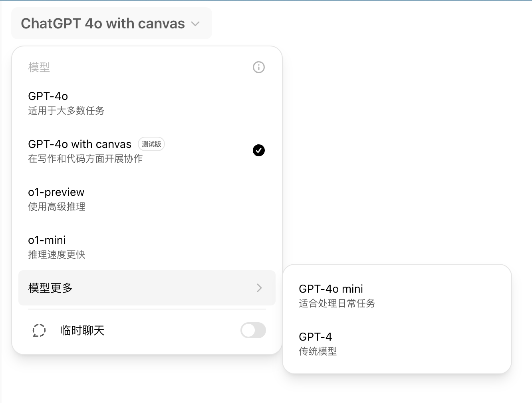Pick the o1-mini model
Image resolution: width=532 pixels, height=403 pixels.
[147, 247]
